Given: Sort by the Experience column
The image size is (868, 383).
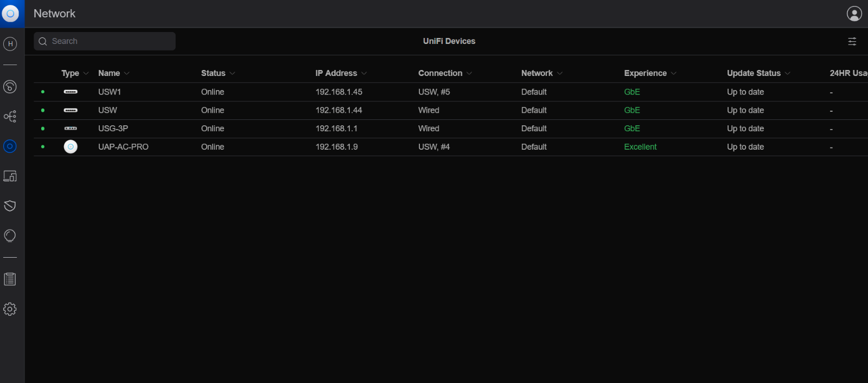Looking at the screenshot, I should coord(650,73).
